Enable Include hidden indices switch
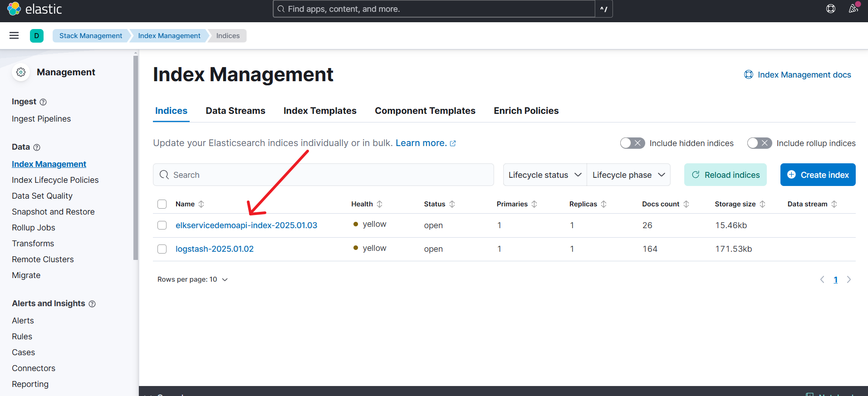The image size is (868, 396). click(x=632, y=143)
